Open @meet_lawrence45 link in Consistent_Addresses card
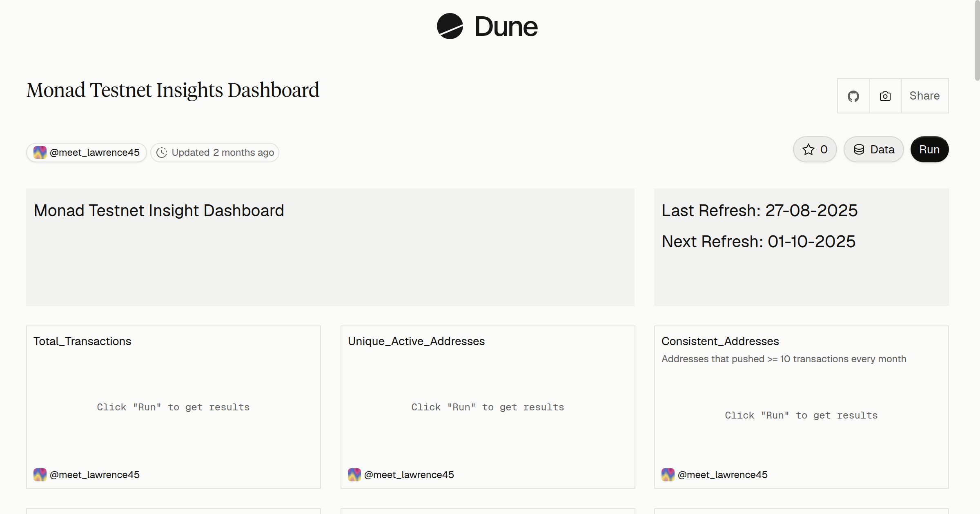This screenshot has height=514, width=980. tap(723, 475)
